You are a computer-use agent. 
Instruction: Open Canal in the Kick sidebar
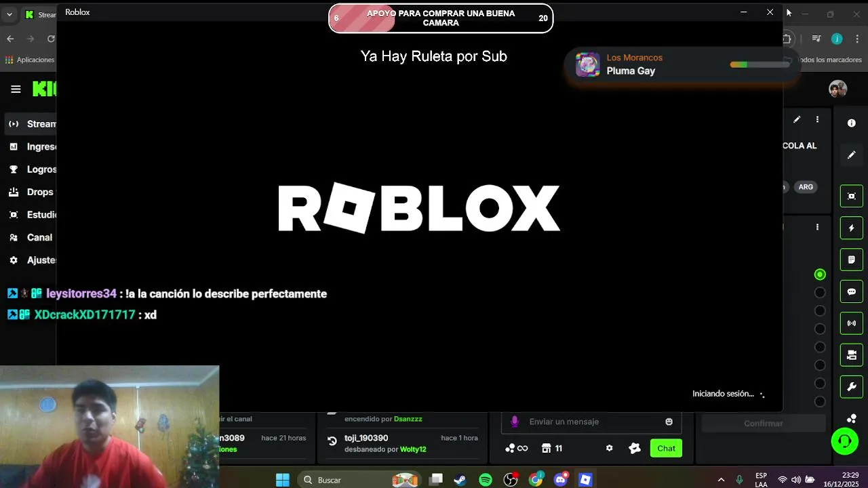[31, 237]
